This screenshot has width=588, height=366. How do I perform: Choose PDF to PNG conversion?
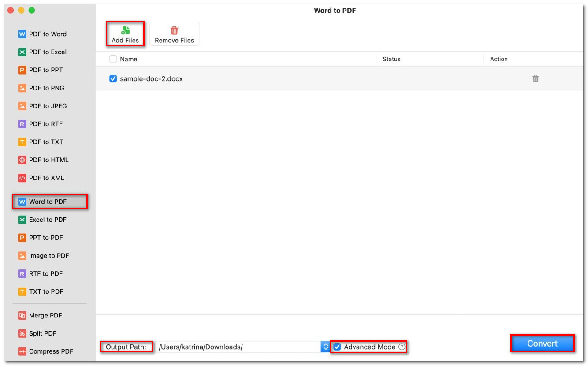46,88
